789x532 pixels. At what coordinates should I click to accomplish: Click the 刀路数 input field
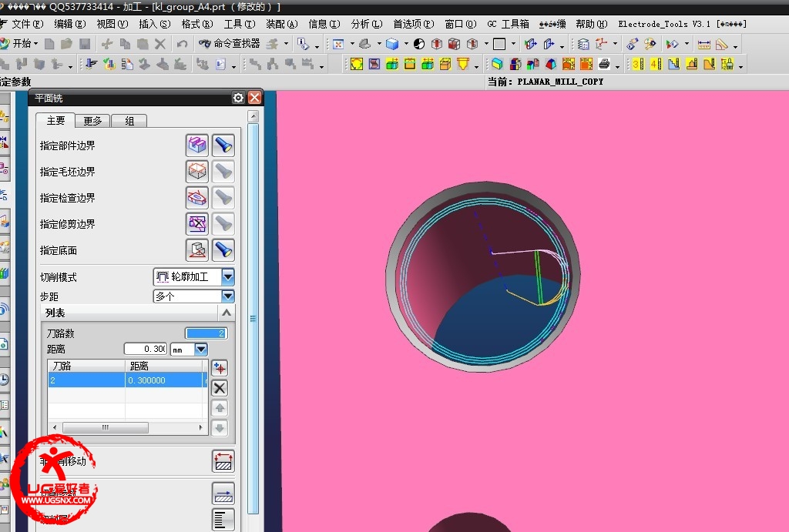tap(206, 333)
